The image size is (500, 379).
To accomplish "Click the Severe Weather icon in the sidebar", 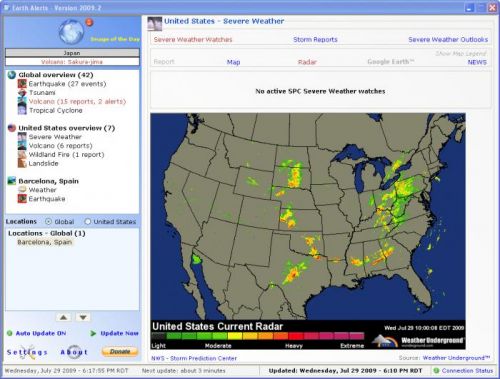I will [x=22, y=137].
